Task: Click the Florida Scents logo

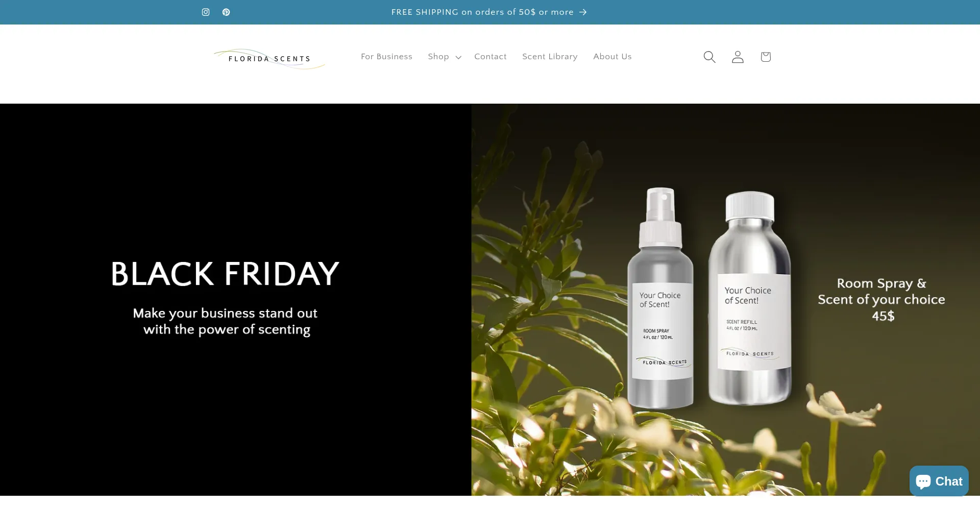Action: (x=269, y=59)
